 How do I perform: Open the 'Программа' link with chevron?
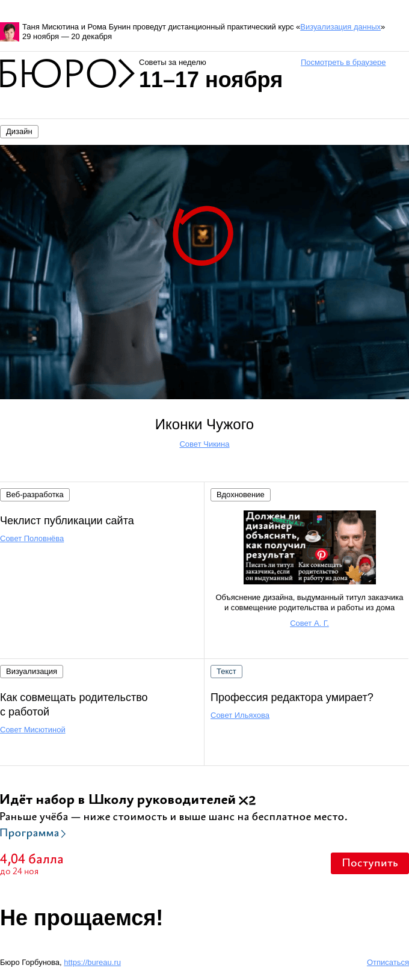point(33,833)
